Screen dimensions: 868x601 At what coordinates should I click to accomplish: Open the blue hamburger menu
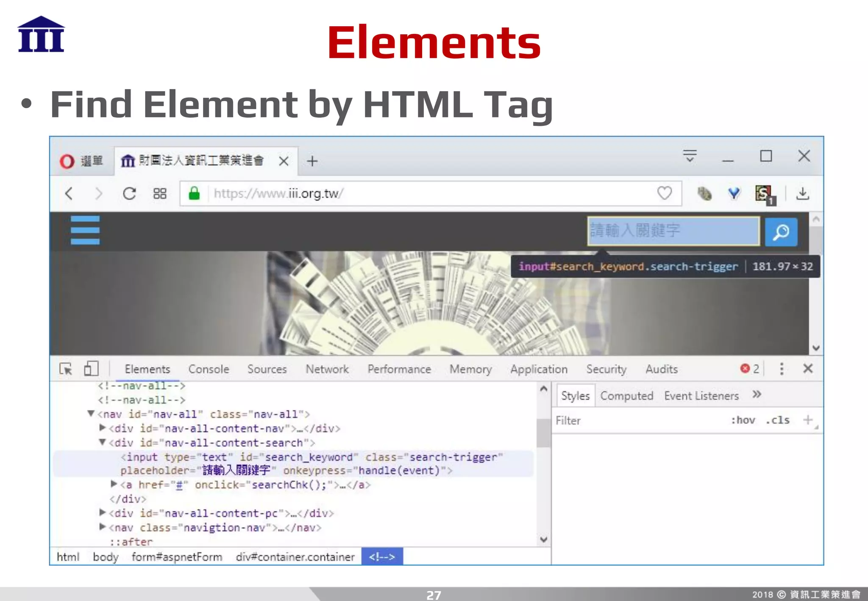[85, 231]
